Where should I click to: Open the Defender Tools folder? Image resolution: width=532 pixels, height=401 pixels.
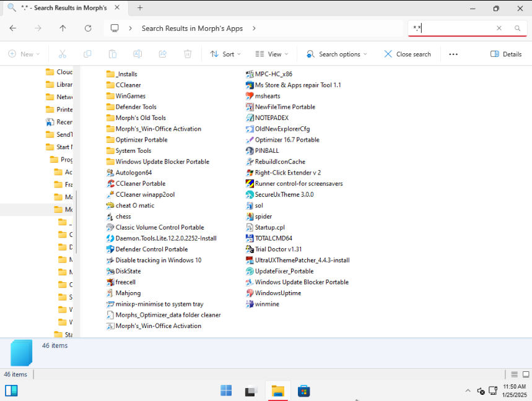coord(131,107)
